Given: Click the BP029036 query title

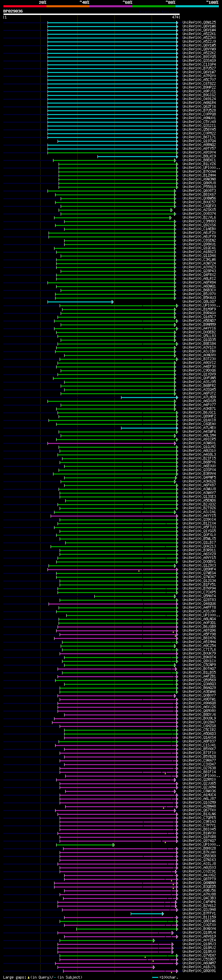Looking at the screenshot, I should [x=13, y=11].
